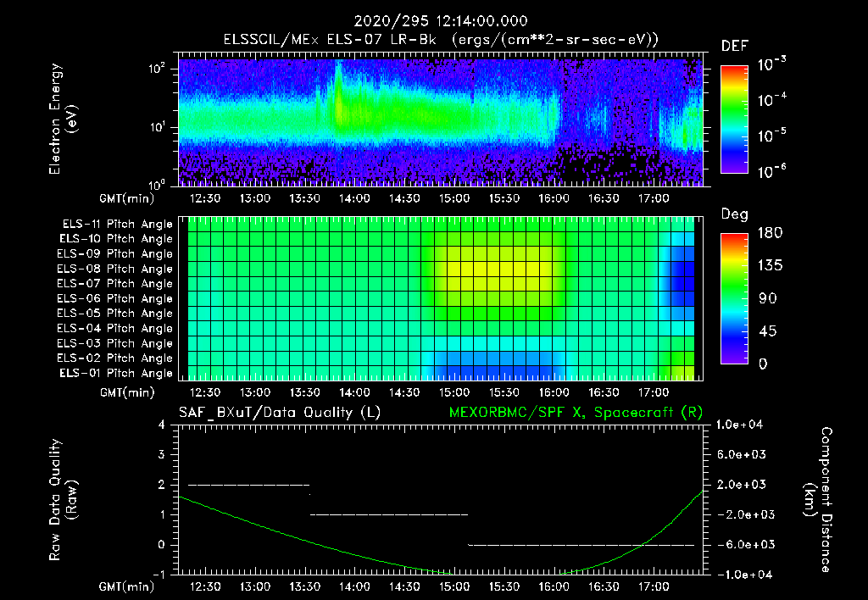Select the Component Distance (km) axis label
Screen dimensions: 868x600
tap(818, 500)
